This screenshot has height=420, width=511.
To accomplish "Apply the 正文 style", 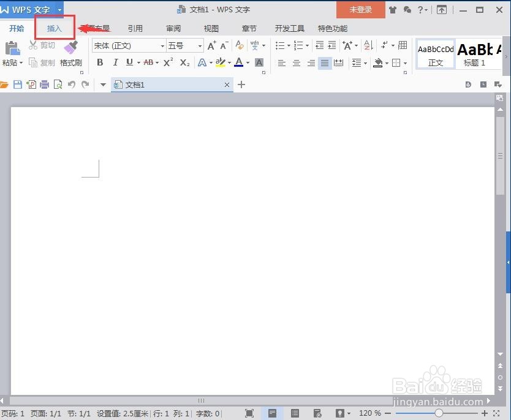I will [436, 54].
